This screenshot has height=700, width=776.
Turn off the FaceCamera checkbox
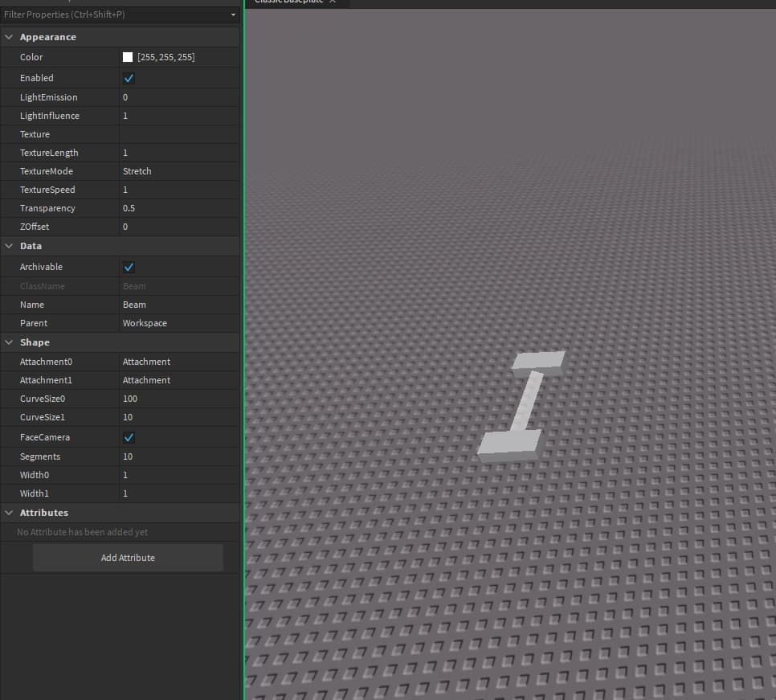tap(129, 437)
